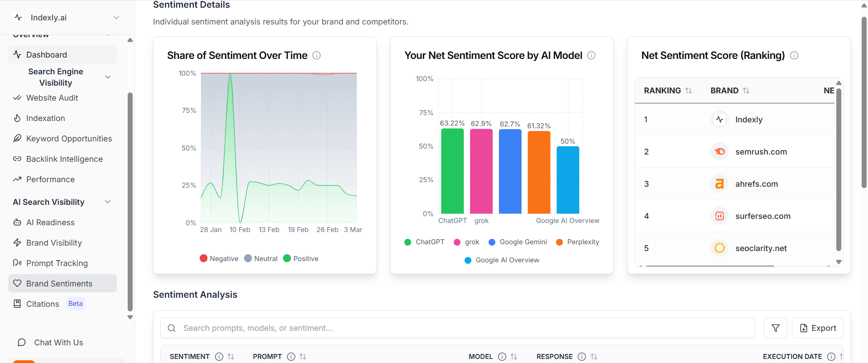Click info icon beside Net Sentiment Score Ranking
The width and height of the screenshot is (868, 363).
click(794, 55)
